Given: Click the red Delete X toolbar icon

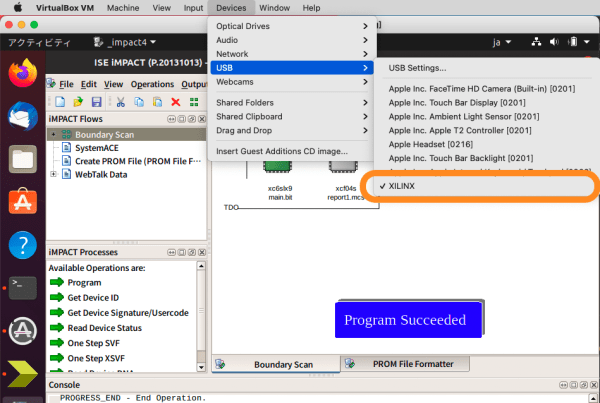Looking at the screenshot, I should (x=176, y=102).
